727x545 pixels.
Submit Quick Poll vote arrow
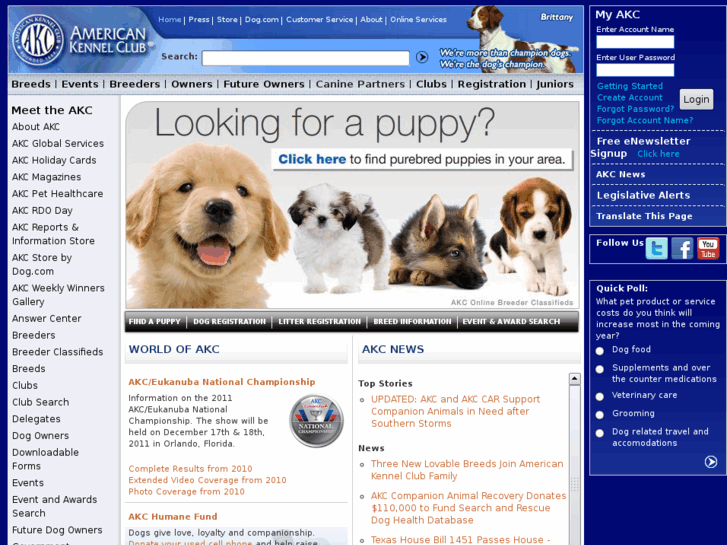711,462
